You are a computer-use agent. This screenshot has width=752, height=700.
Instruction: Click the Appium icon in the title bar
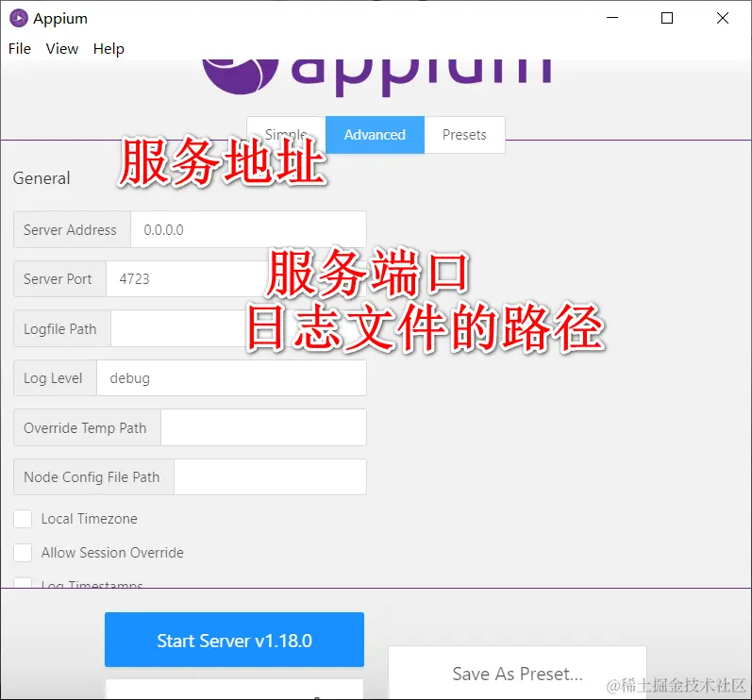19,18
